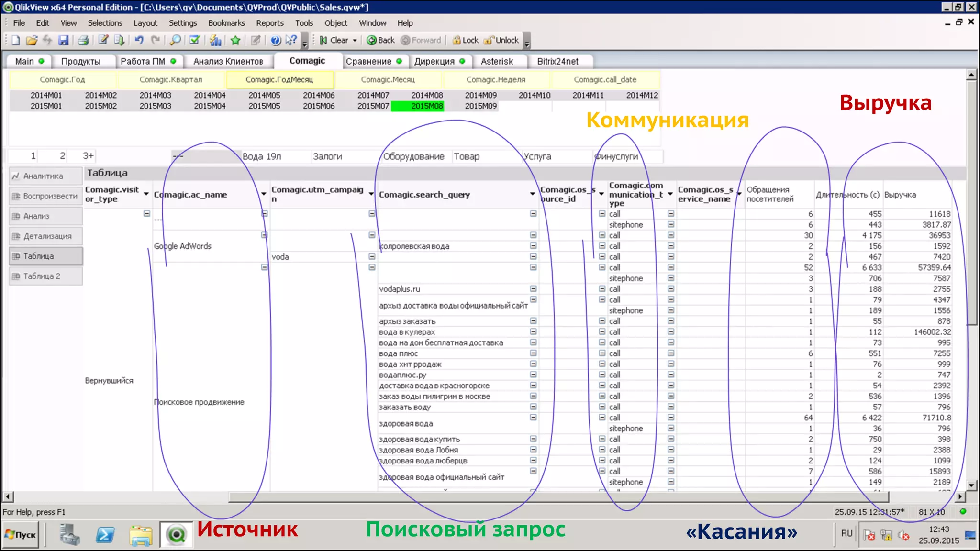Select the Comagic.call_date period field
Screen dimensions: 980x551
(605, 79)
